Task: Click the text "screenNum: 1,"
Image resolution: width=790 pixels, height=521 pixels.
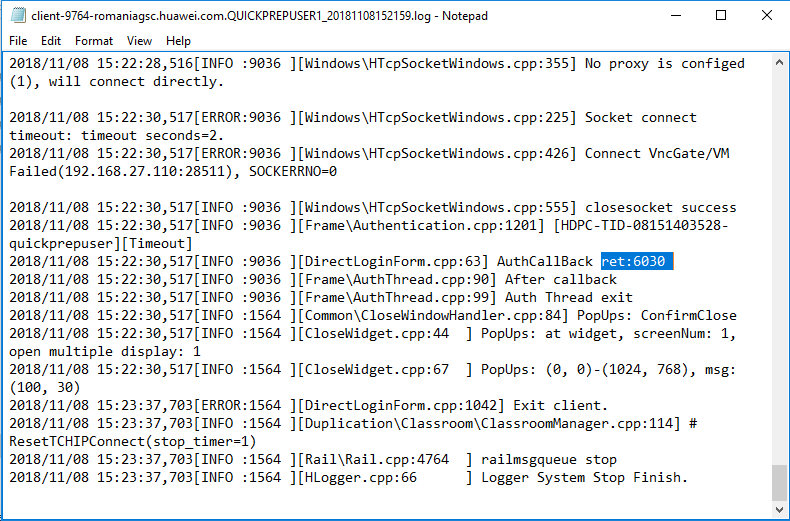Action: [x=684, y=334]
